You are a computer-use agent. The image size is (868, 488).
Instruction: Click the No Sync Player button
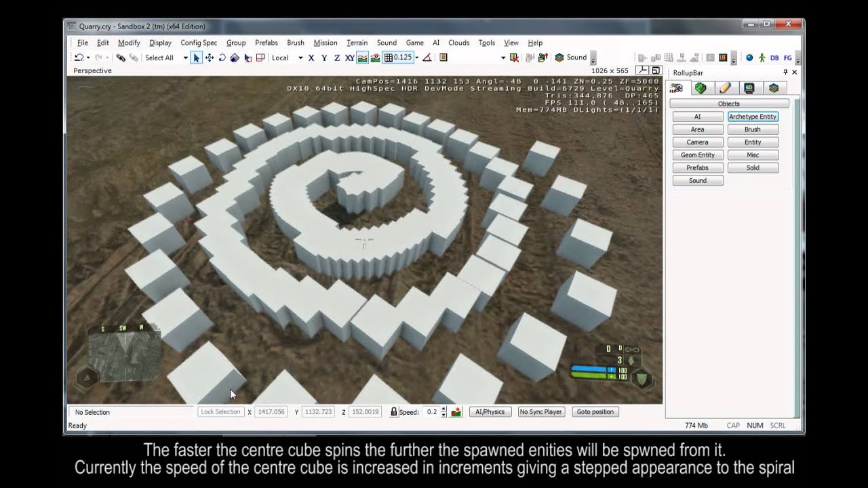541,412
